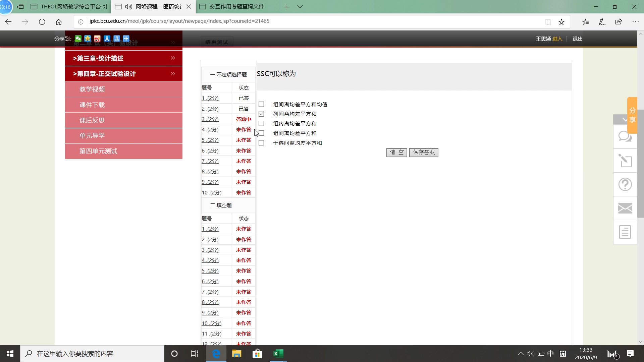644x362 pixels.
Task: Open the document list side icon
Action: (x=625, y=232)
